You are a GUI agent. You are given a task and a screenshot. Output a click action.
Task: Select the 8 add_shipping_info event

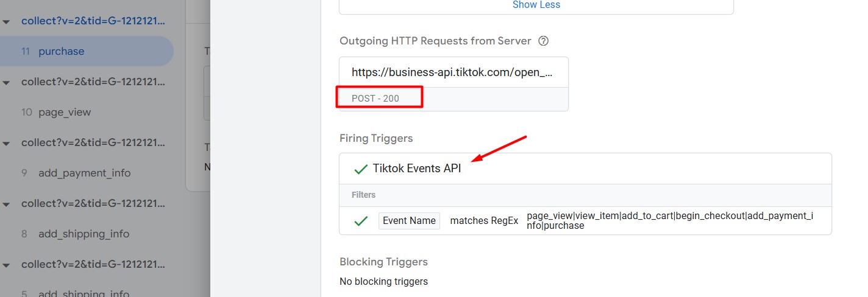tap(87, 234)
